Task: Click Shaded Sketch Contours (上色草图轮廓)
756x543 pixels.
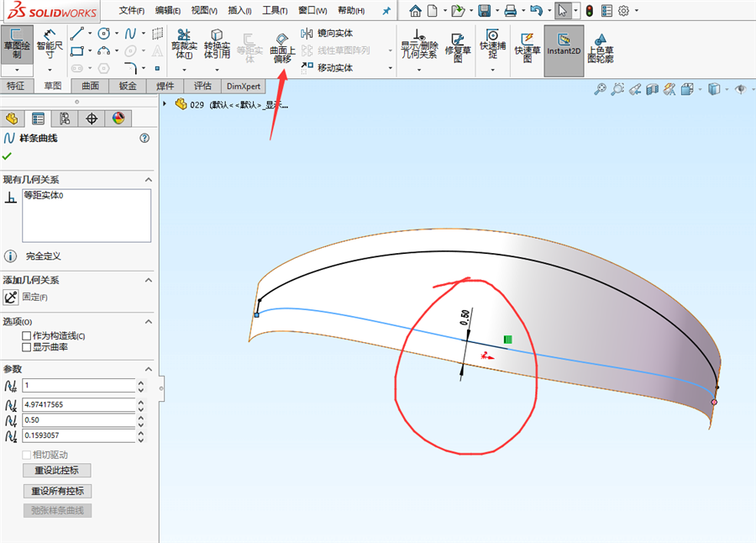Action: point(601,47)
